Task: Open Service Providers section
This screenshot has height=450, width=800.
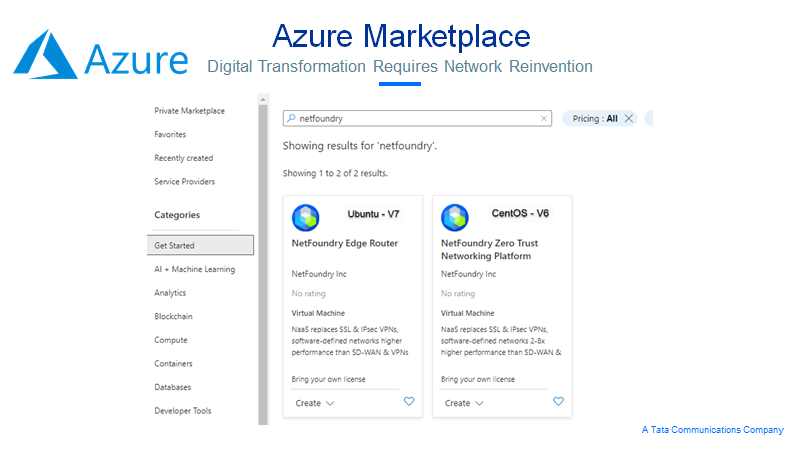Action: (x=185, y=182)
